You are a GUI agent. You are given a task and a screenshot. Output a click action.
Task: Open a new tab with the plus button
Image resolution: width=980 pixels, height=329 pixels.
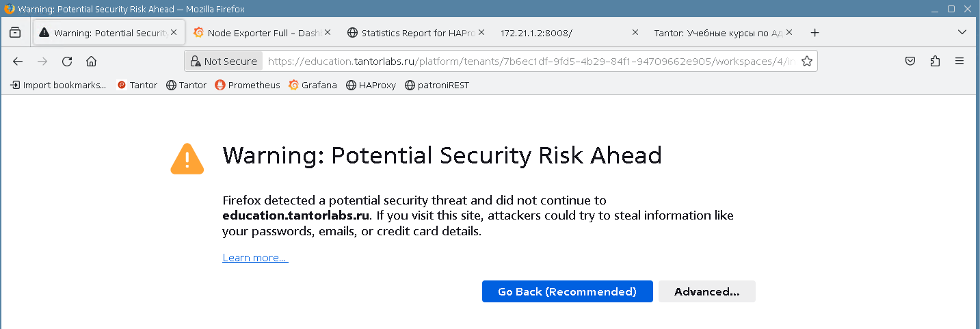point(815,33)
